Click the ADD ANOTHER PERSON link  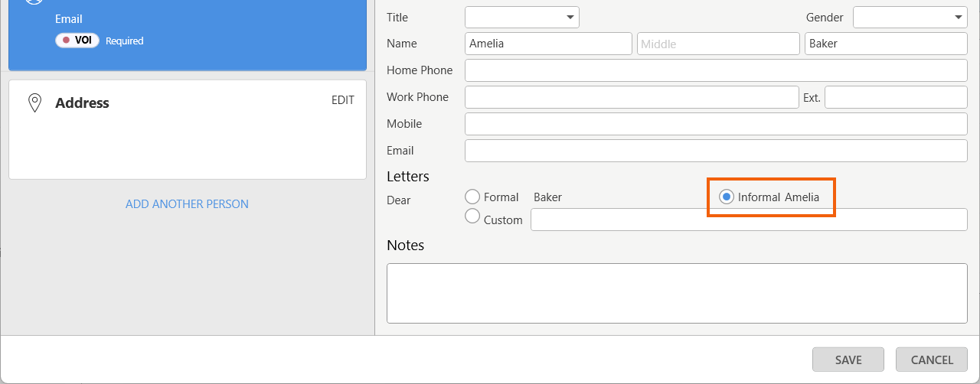coord(187,204)
